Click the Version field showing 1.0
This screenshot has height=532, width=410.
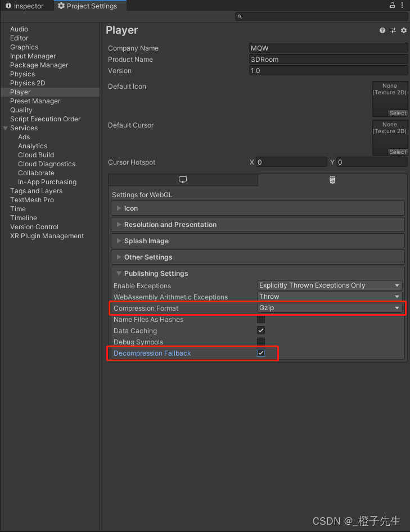328,71
